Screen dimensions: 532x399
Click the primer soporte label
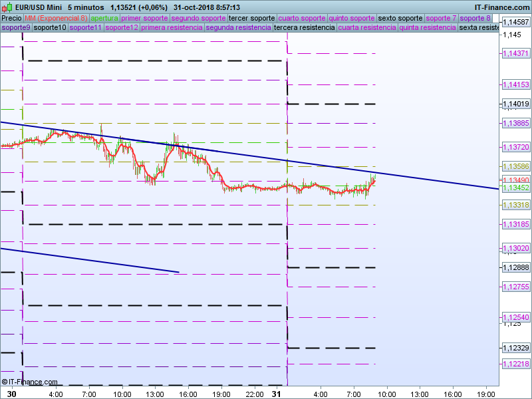click(140, 18)
